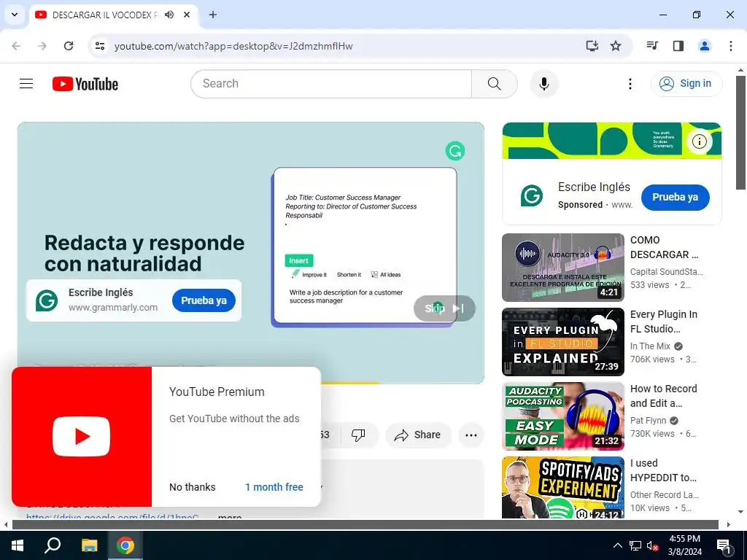Image resolution: width=747 pixels, height=560 pixels.
Task: Select the DESCARGAR IL VOCODEX tab
Action: coord(105,15)
